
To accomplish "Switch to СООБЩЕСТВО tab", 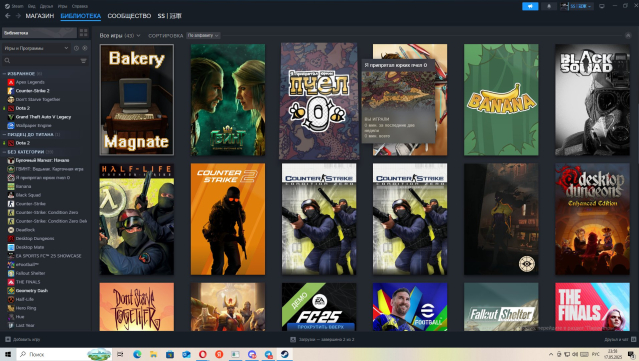I will pos(129,16).
